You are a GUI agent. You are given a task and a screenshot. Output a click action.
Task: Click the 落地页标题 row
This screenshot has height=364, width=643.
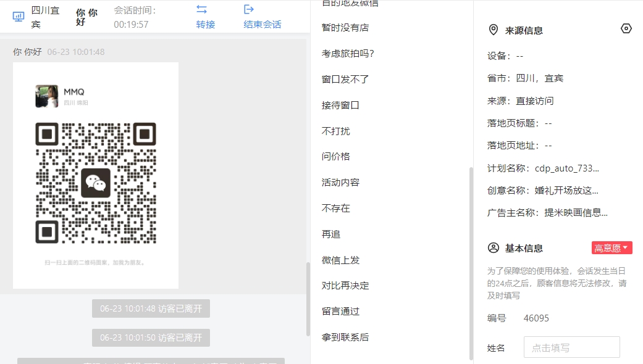[x=519, y=123]
